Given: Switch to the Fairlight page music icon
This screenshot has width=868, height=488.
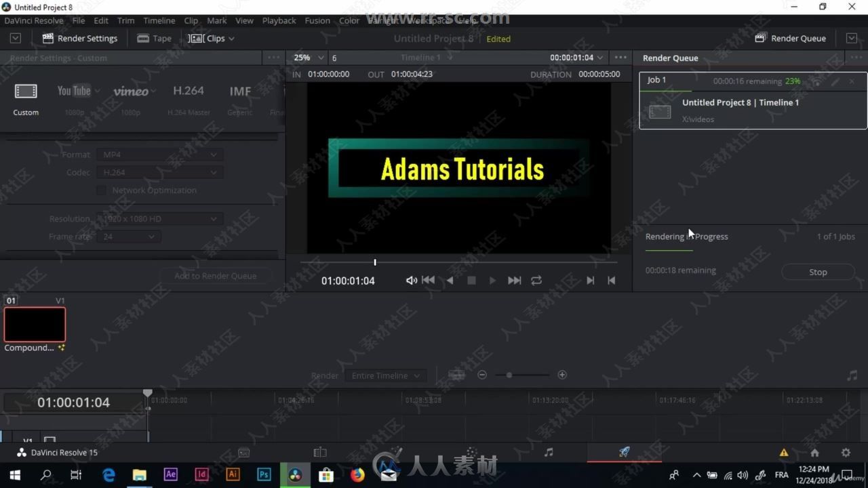Looking at the screenshot, I should (549, 453).
